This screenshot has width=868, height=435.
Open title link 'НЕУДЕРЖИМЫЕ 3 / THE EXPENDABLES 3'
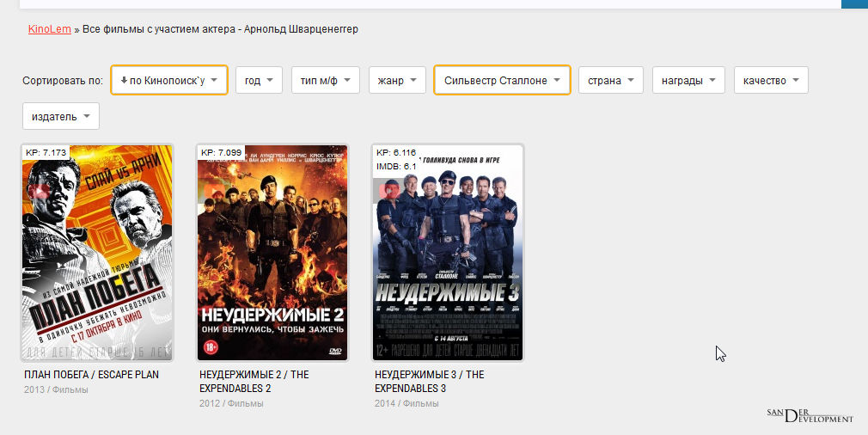coord(429,382)
